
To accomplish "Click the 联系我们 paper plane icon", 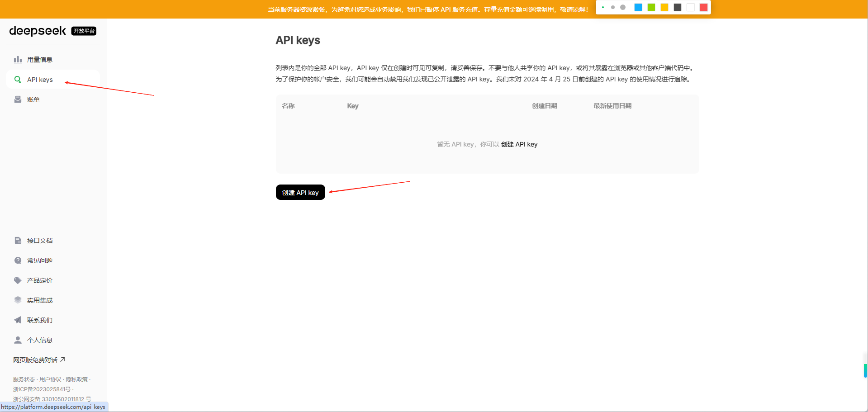I will (18, 320).
